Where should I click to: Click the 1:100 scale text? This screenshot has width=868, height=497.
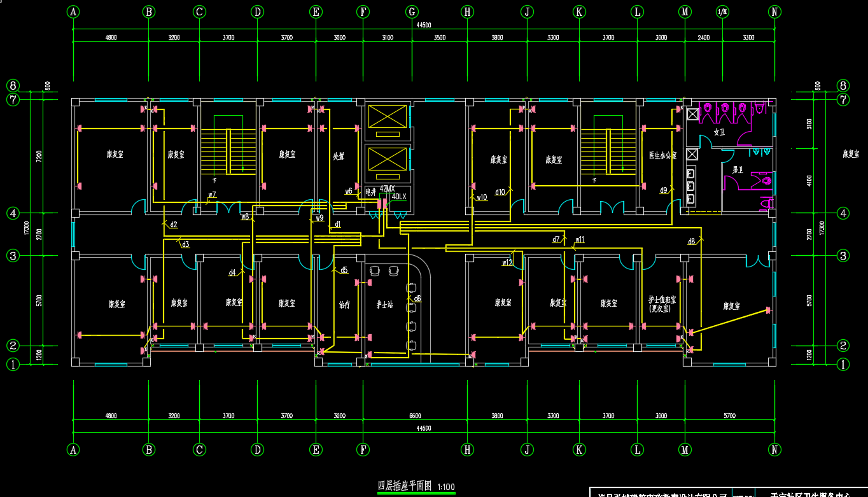click(446, 487)
